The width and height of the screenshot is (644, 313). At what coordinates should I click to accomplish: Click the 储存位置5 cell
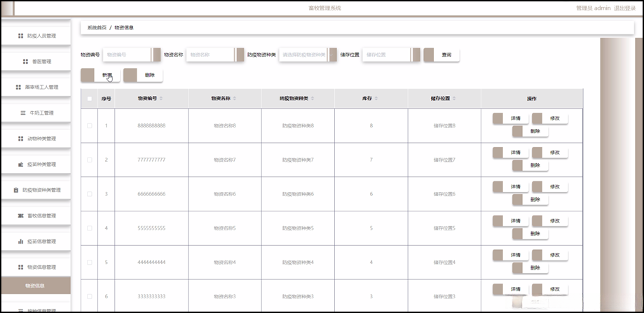(x=444, y=228)
